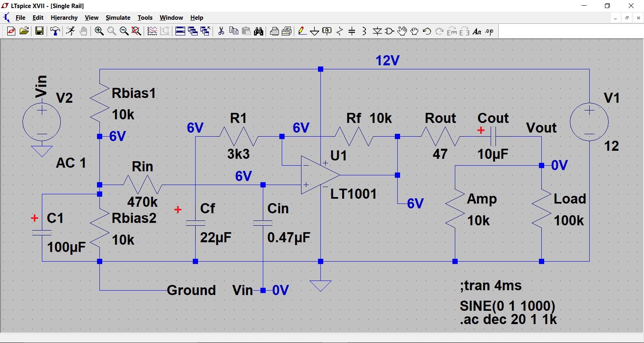Viewport: 644px width, 343px height.
Task: Open the Simulate menu
Action: pyautogui.click(x=118, y=18)
